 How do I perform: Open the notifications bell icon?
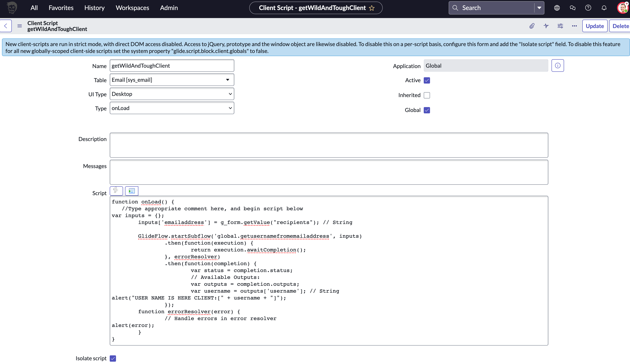coord(604,8)
